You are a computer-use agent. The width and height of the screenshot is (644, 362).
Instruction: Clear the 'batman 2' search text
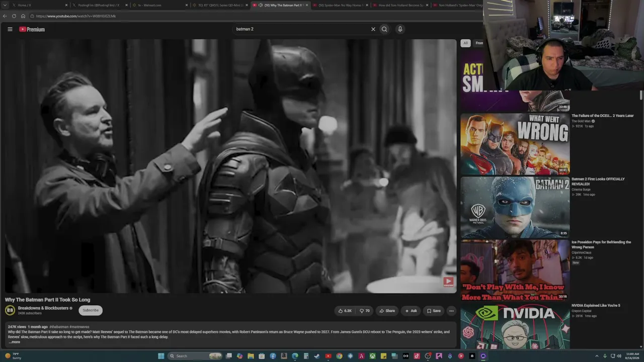(373, 29)
